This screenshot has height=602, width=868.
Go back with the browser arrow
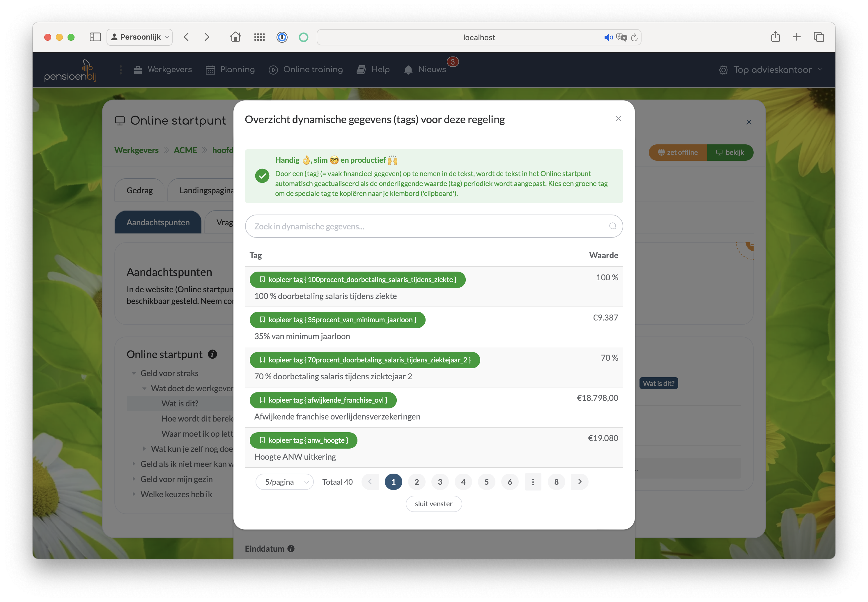point(186,37)
